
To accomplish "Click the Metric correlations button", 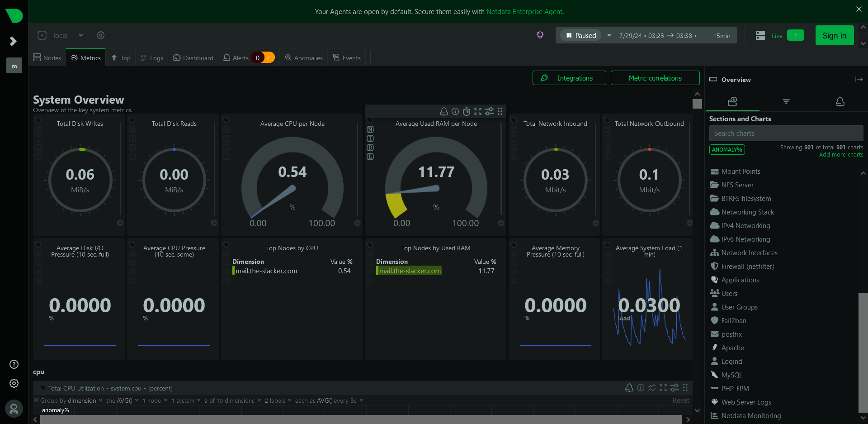I will (655, 78).
